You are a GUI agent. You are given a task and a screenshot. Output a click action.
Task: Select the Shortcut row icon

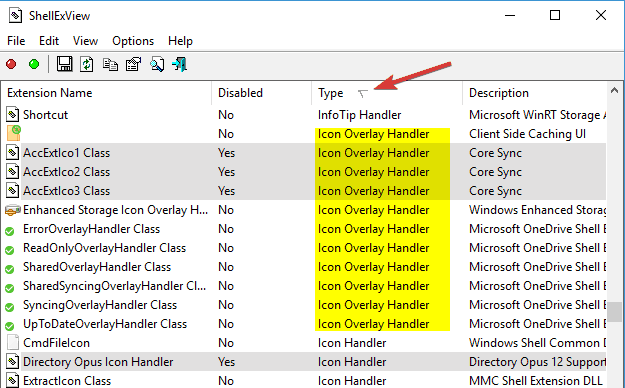click(x=12, y=115)
